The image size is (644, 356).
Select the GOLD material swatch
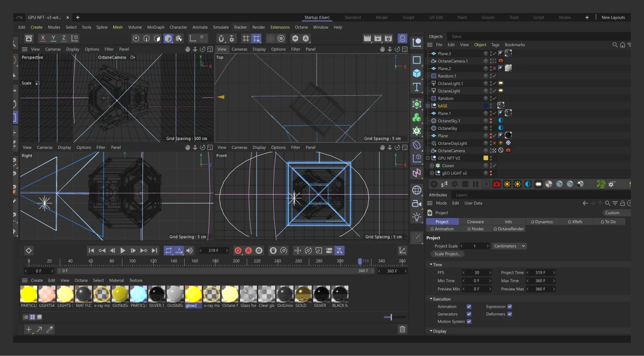[x=303, y=295]
